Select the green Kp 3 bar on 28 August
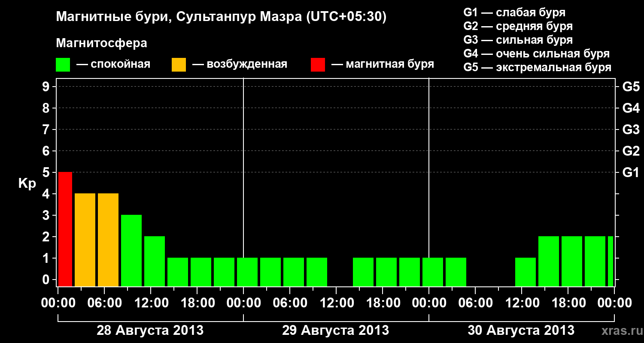Viewport: 644px width, 343px height. point(131,250)
